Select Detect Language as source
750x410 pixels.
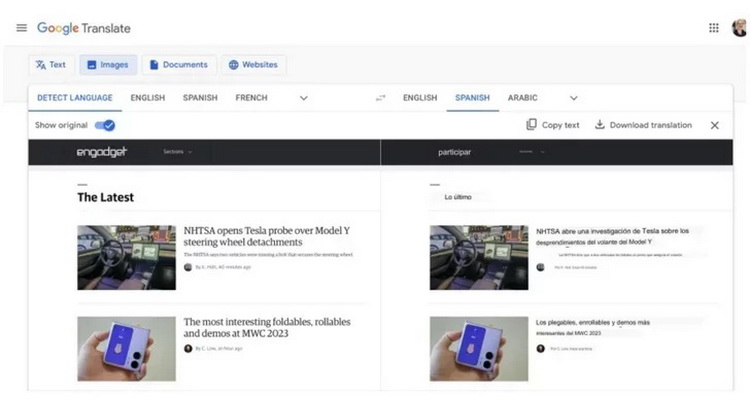75,98
